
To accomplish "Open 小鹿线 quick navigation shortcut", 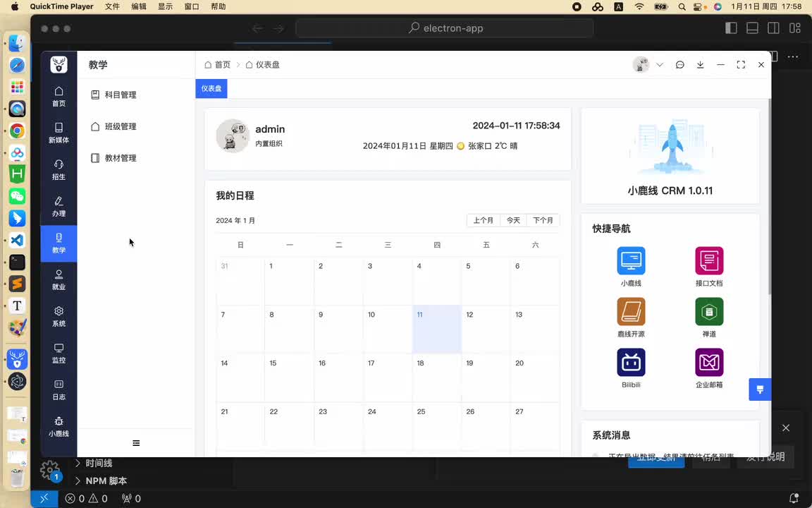I will 631,267.
